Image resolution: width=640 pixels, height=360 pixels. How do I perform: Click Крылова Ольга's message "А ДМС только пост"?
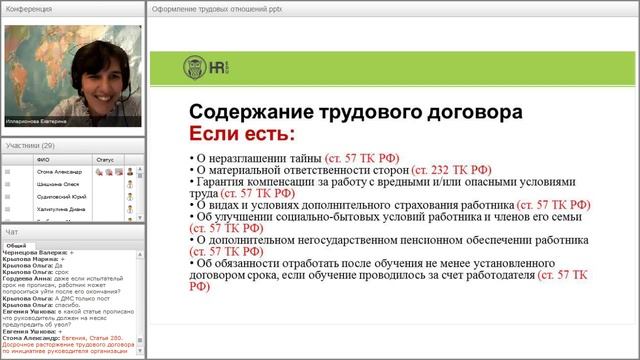pyautogui.click(x=56, y=299)
